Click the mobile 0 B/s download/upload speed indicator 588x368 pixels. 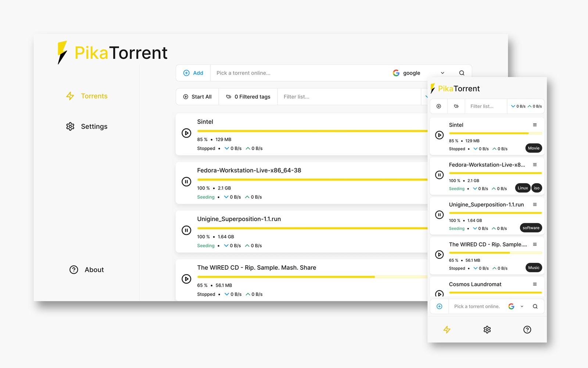click(x=526, y=106)
